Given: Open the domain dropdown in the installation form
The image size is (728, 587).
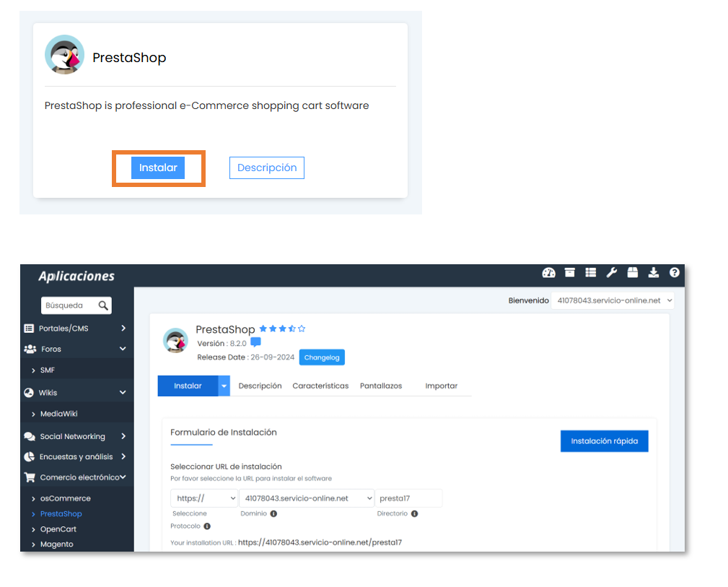Looking at the screenshot, I should click(x=307, y=498).
